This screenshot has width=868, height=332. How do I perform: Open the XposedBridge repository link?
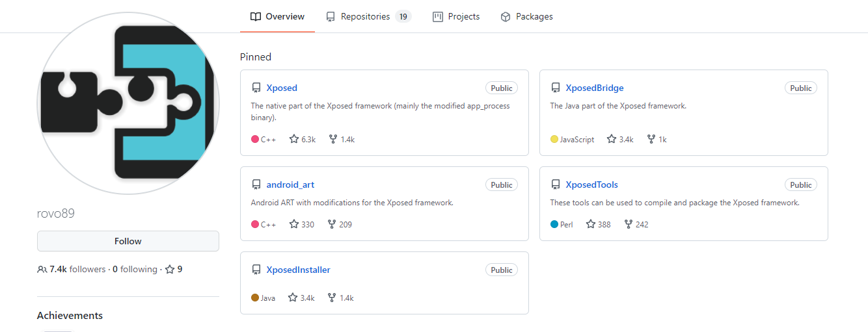(595, 88)
